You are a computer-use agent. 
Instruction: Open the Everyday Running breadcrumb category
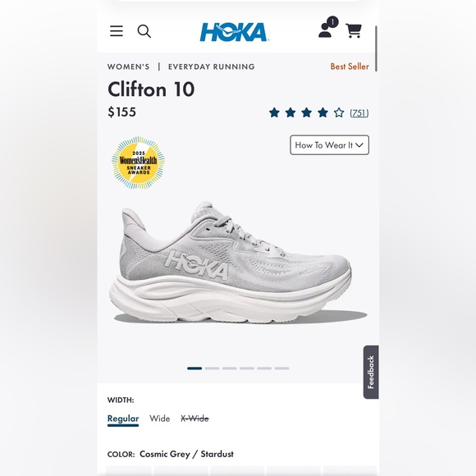coord(211,66)
